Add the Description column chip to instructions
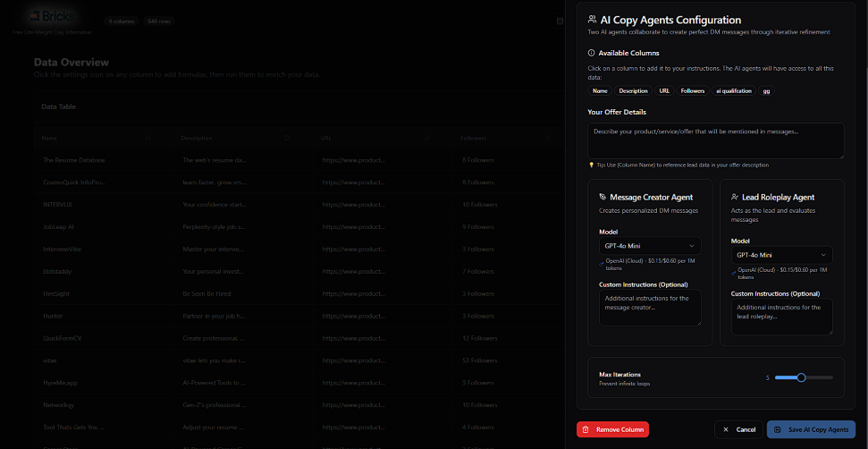The width and height of the screenshot is (868, 449). click(x=633, y=91)
